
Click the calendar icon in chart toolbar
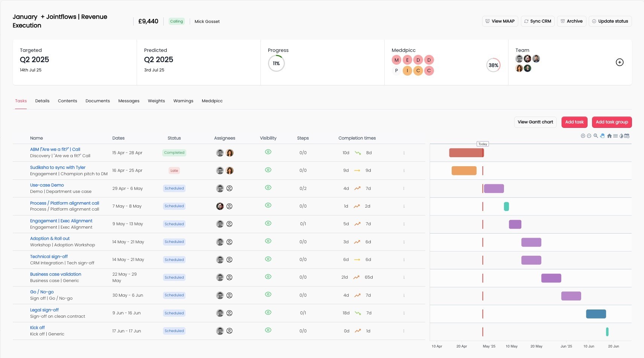[627, 136]
